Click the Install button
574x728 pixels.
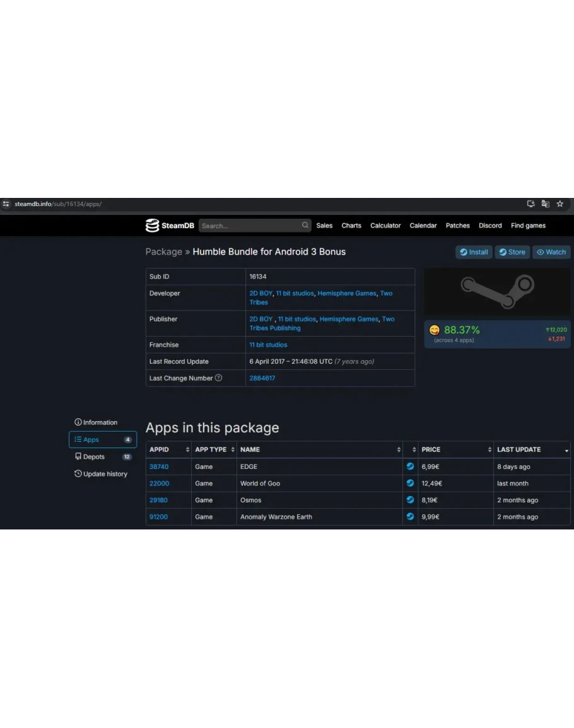tap(474, 252)
